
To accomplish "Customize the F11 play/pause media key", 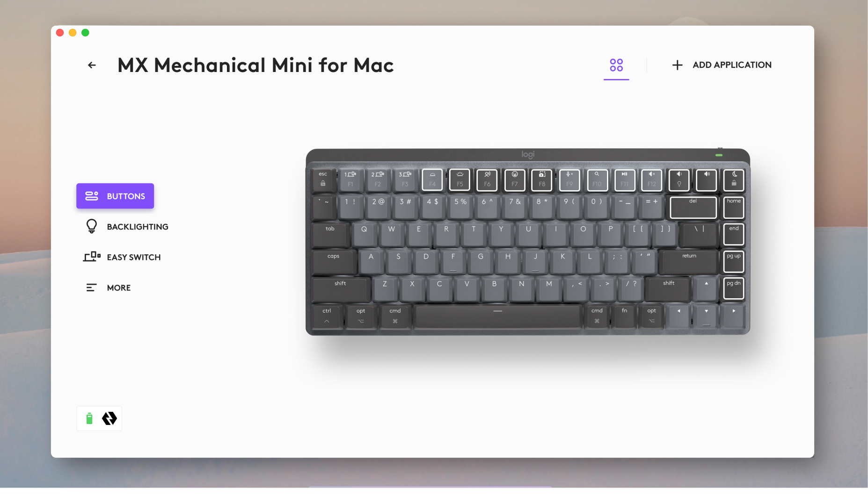I will coord(624,180).
